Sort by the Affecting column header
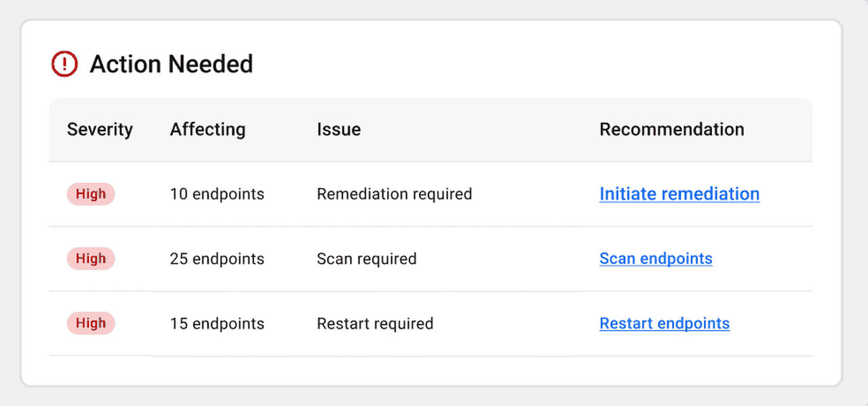The height and width of the screenshot is (406, 868). tap(208, 129)
